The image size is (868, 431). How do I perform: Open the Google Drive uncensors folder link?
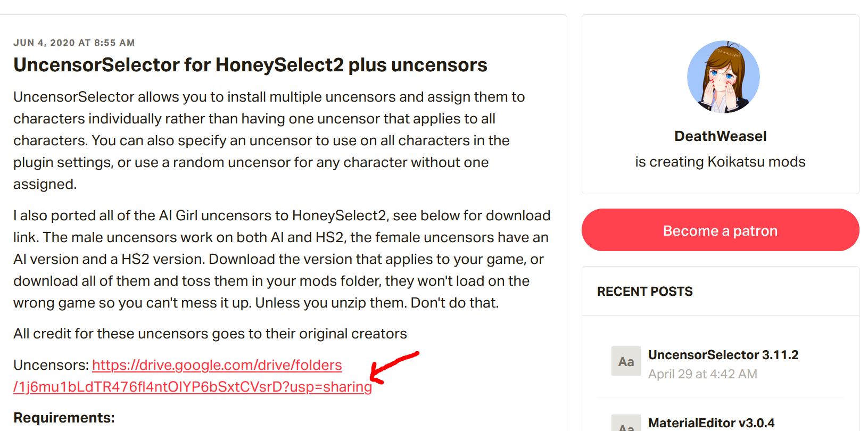193,376
